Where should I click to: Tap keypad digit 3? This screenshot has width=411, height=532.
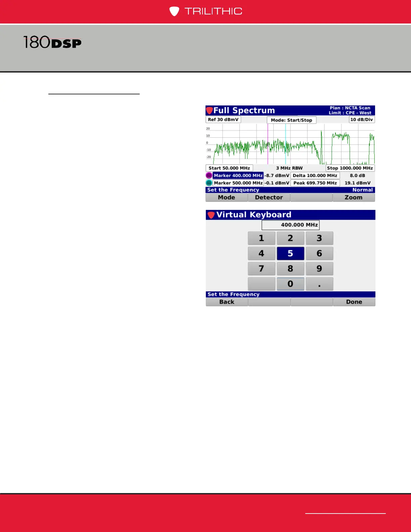pos(319,238)
